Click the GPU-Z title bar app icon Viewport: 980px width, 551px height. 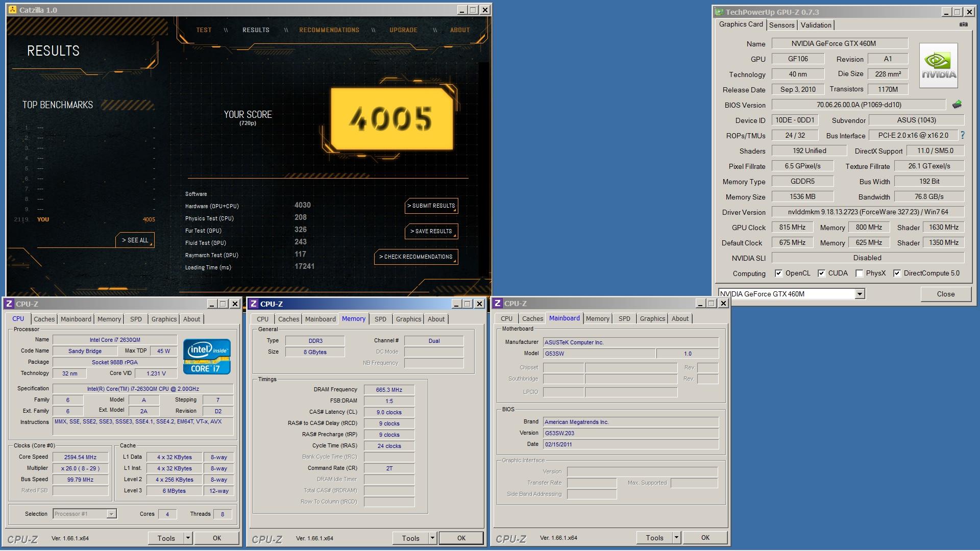click(x=719, y=12)
